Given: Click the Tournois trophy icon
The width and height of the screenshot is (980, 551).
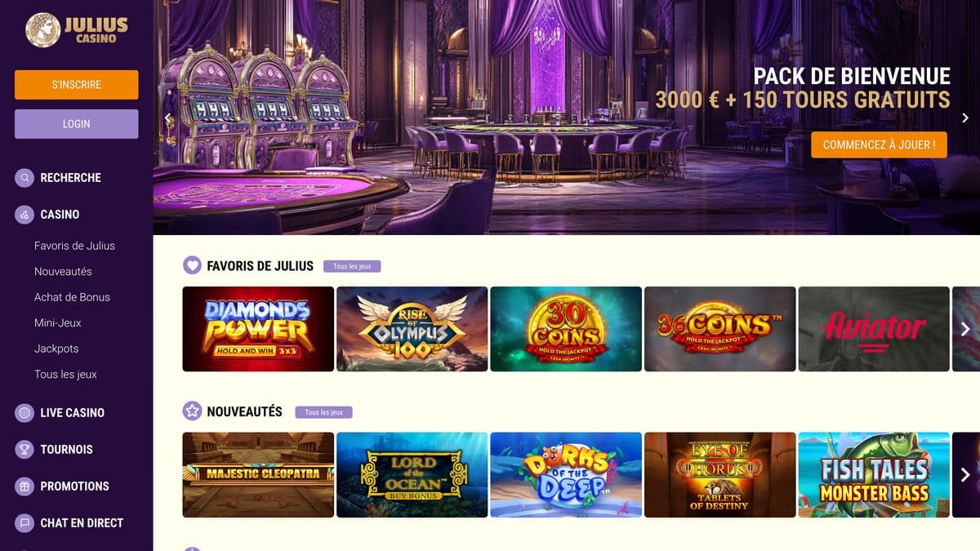Looking at the screenshot, I should (24, 449).
